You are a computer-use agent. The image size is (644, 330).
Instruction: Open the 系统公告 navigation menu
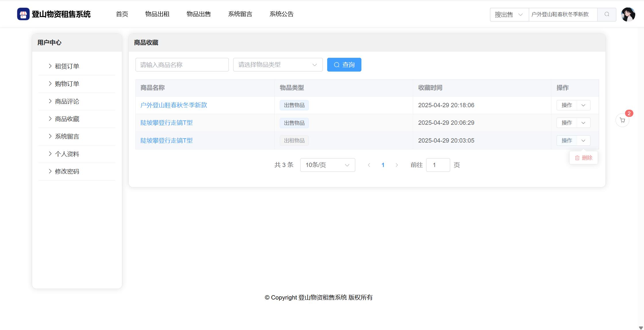(x=281, y=14)
